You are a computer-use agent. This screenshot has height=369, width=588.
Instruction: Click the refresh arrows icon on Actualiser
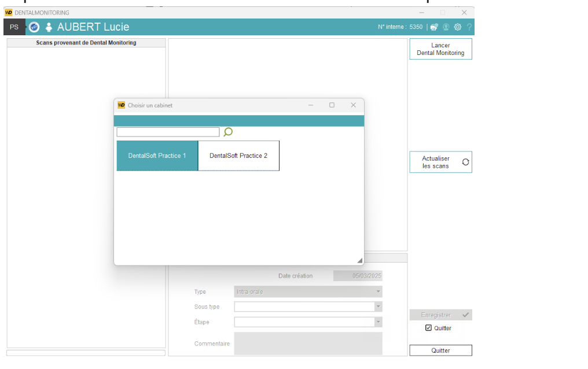point(465,162)
